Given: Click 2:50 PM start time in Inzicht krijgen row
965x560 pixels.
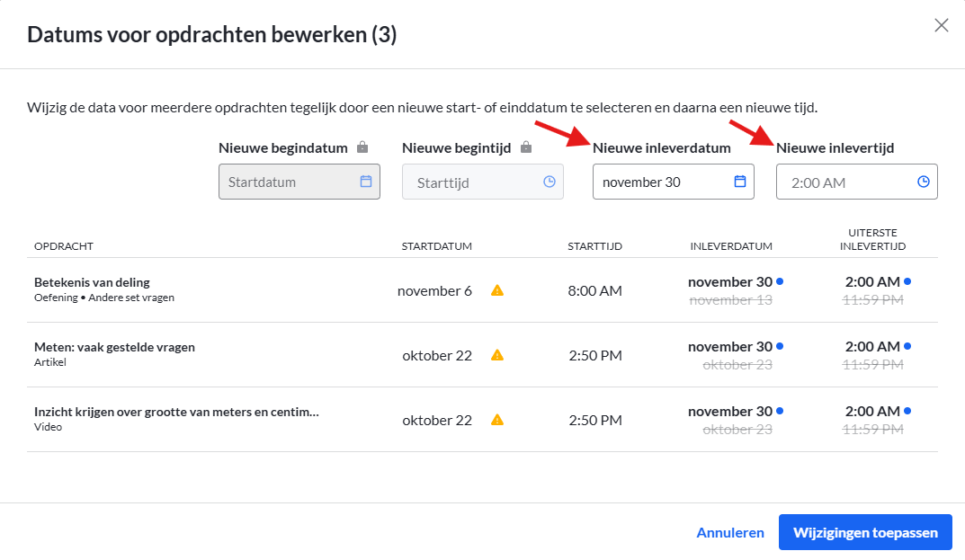Looking at the screenshot, I should coord(595,420).
